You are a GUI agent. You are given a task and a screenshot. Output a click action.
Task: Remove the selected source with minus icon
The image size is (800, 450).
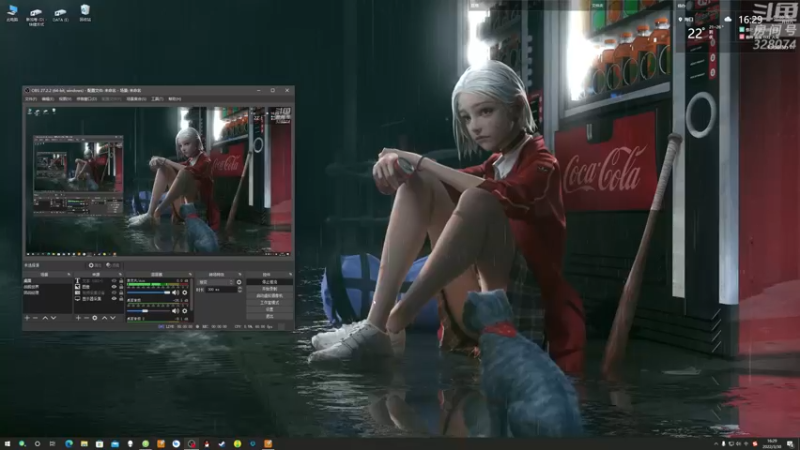click(86, 318)
